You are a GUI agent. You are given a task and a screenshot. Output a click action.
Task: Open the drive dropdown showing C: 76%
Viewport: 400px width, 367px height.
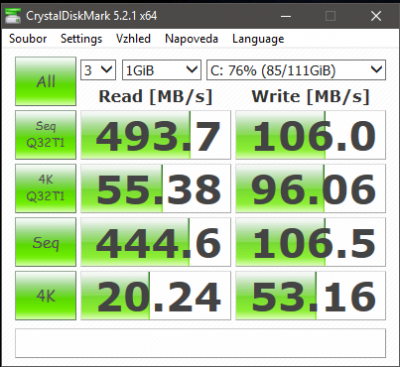(296, 70)
